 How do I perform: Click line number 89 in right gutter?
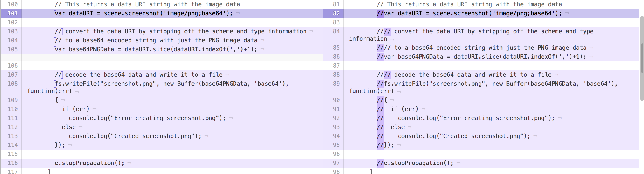336,84
